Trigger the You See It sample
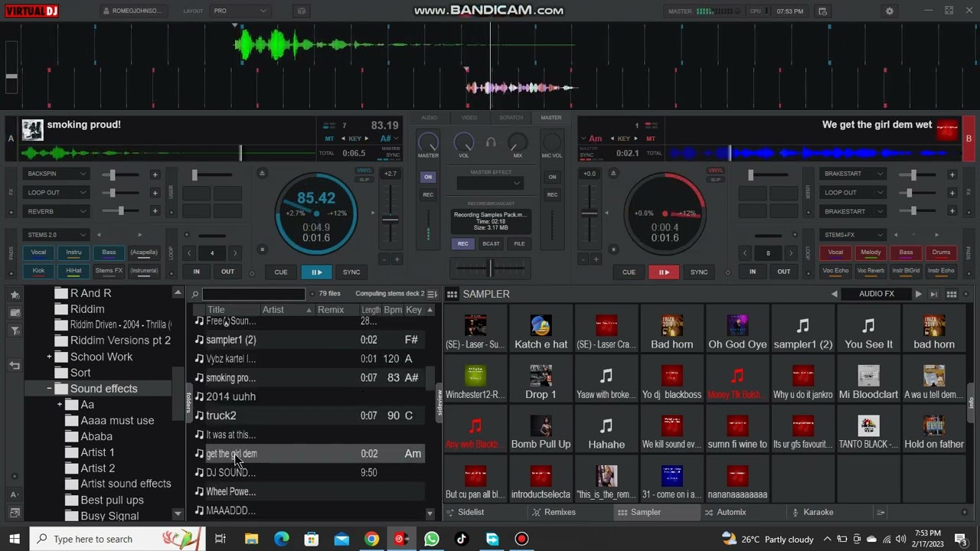980x551 pixels. 868,330
